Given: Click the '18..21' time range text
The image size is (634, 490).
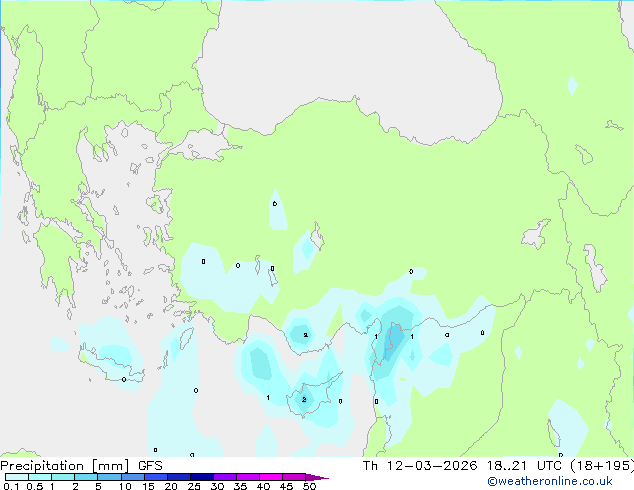Looking at the screenshot, I should click(x=507, y=466).
